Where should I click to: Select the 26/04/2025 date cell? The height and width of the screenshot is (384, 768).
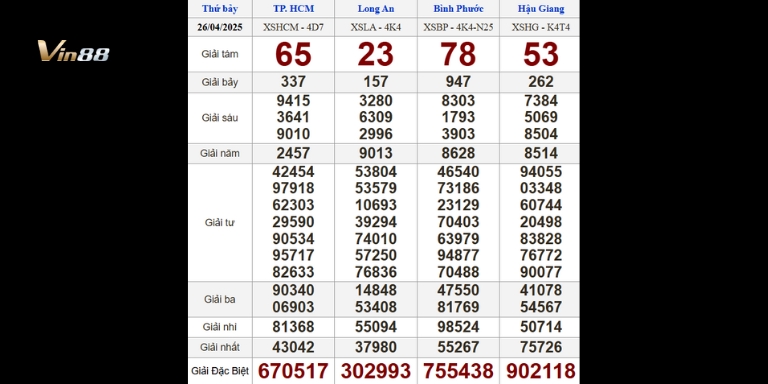point(220,27)
